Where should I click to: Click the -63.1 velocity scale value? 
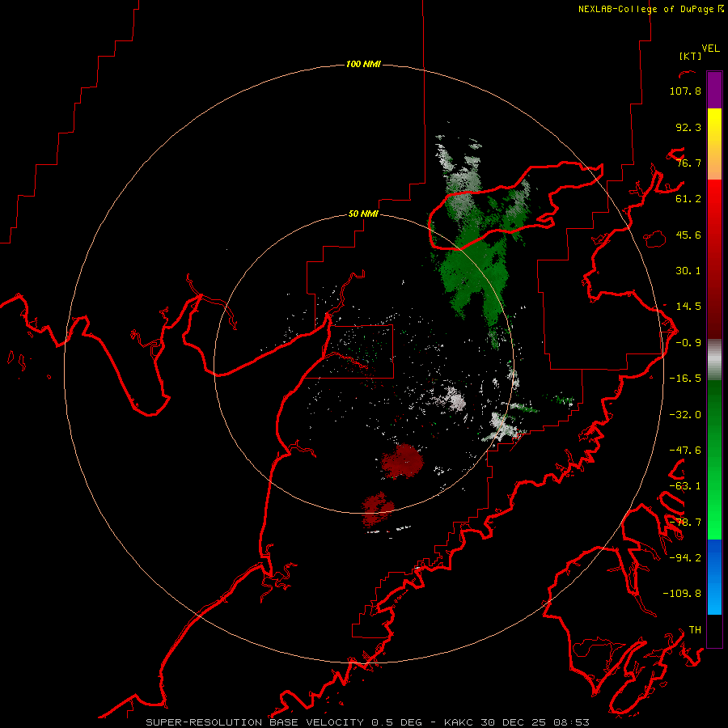(685, 486)
